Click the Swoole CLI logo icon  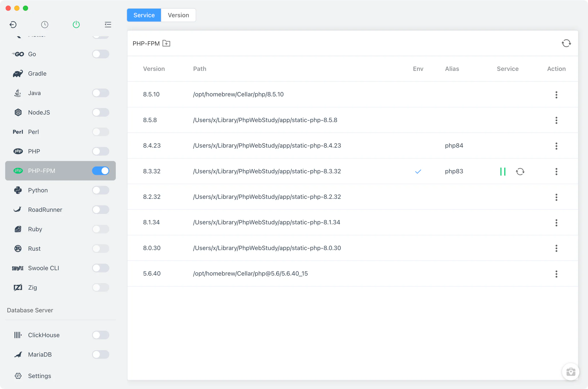click(x=18, y=268)
